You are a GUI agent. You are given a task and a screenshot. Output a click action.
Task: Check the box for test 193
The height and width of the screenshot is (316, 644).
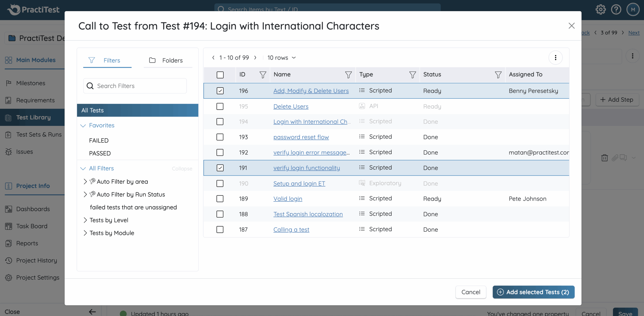click(x=220, y=137)
